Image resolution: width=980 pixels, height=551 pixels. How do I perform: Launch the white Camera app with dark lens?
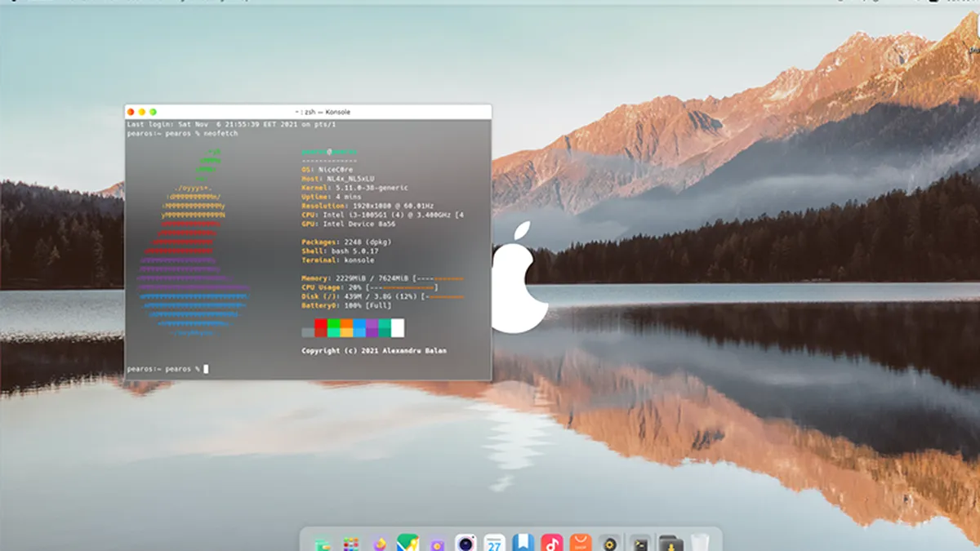click(466, 544)
